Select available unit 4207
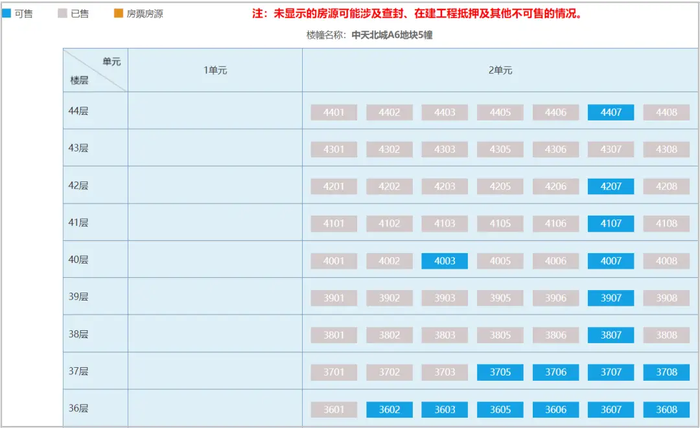 point(611,187)
